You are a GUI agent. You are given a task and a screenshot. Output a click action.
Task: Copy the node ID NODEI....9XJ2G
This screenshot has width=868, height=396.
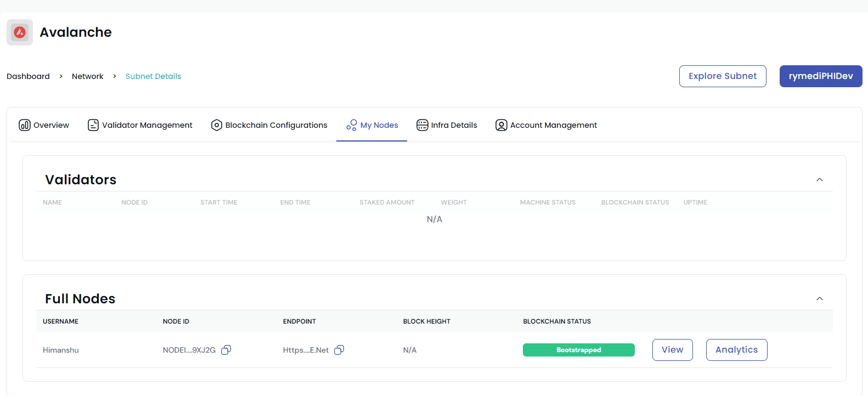coord(226,350)
